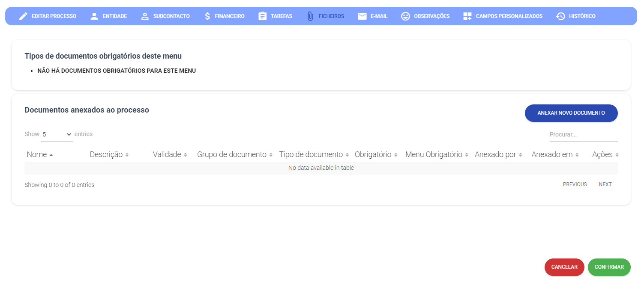The height and width of the screenshot is (285, 644).
Task: Click the person icon beside Entidade
Action: pyautogui.click(x=94, y=16)
